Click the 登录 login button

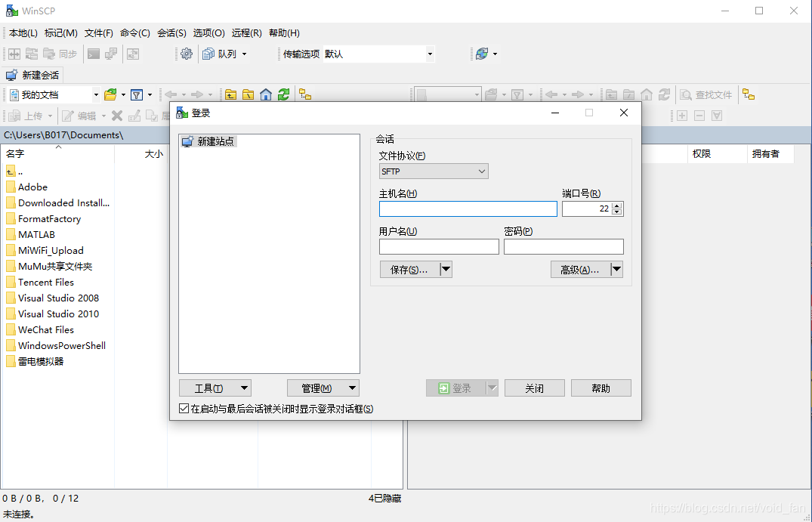coord(455,388)
